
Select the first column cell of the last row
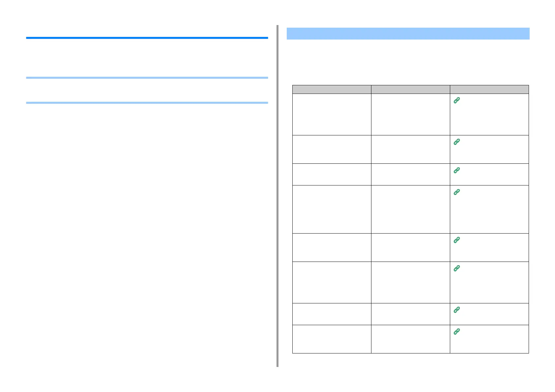coord(332,339)
